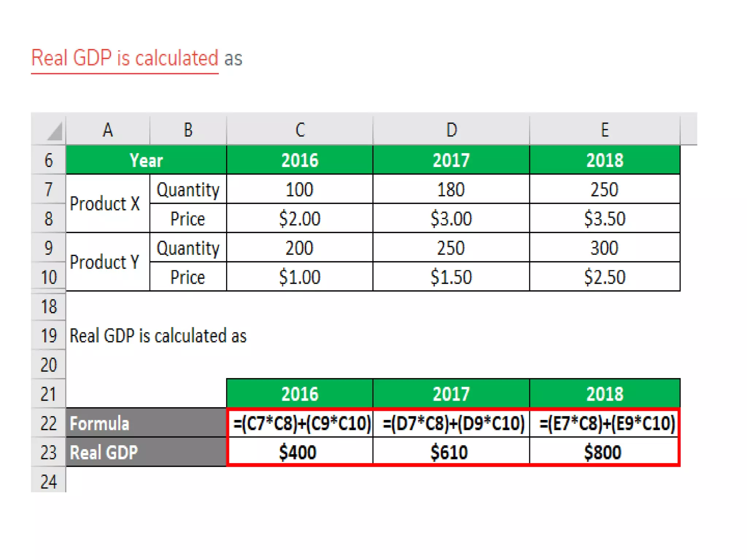Select column D header
Screen dimensions: 747x560
451,130
